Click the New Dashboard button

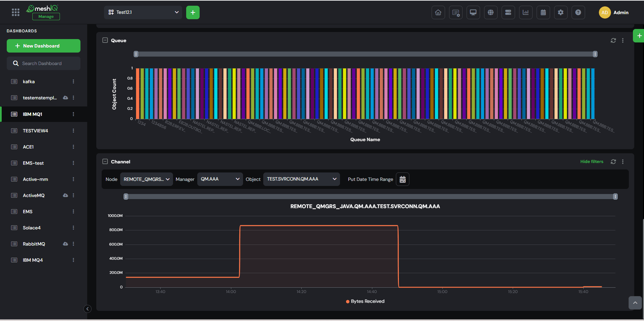(43, 46)
